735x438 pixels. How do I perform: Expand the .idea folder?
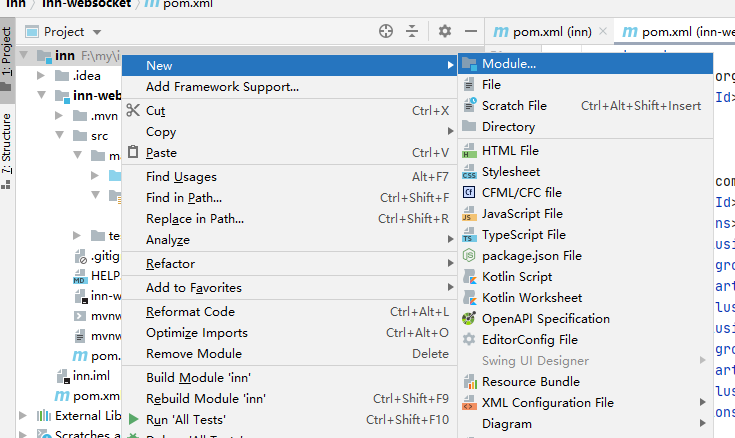[x=41, y=75]
